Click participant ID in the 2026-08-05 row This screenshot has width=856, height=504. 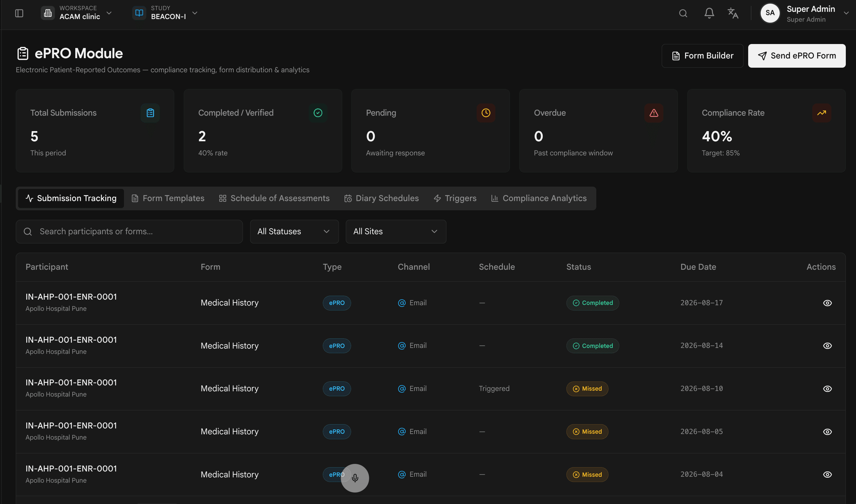click(x=71, y=425)
